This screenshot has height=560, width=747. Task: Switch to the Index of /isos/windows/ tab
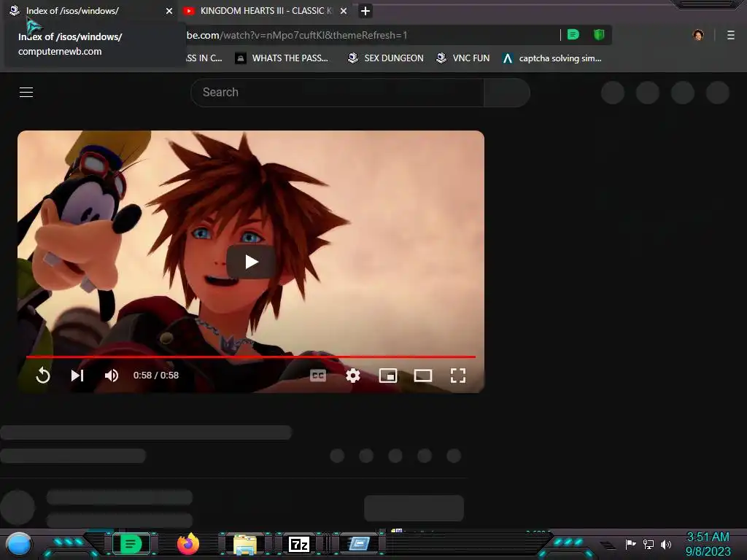click(x=90, y=10)
